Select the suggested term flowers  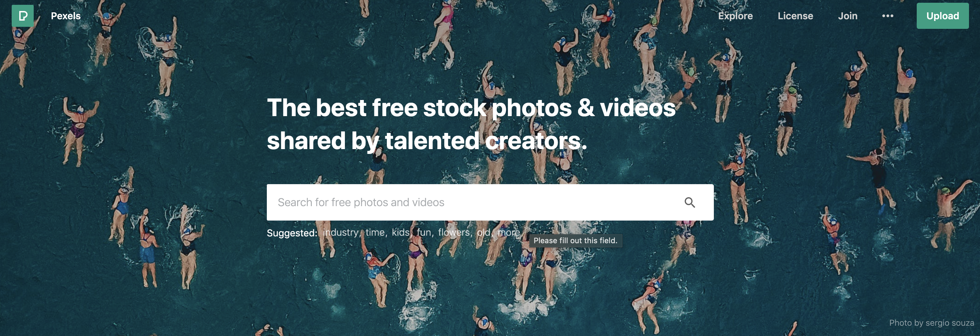tap(454, 233)
